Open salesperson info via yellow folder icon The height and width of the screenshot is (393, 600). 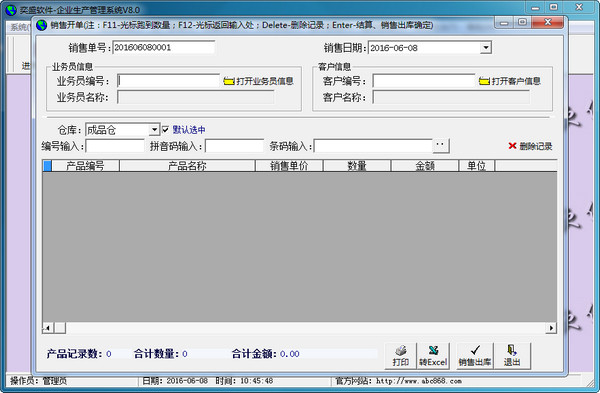click(229, 81)
